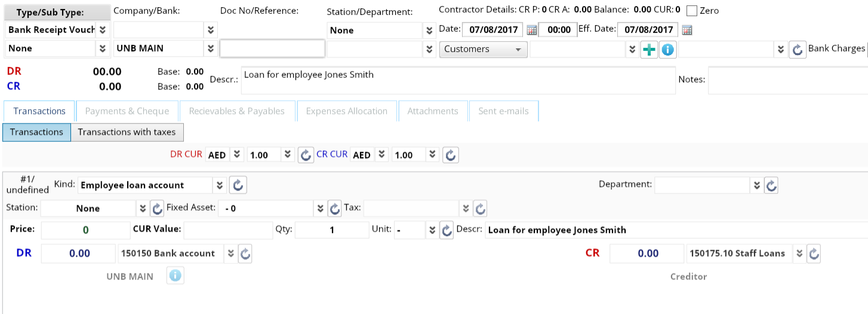The image size is (868, 314).
Task: Click the Doc No/Reference input field
Action: click(272, 49)
